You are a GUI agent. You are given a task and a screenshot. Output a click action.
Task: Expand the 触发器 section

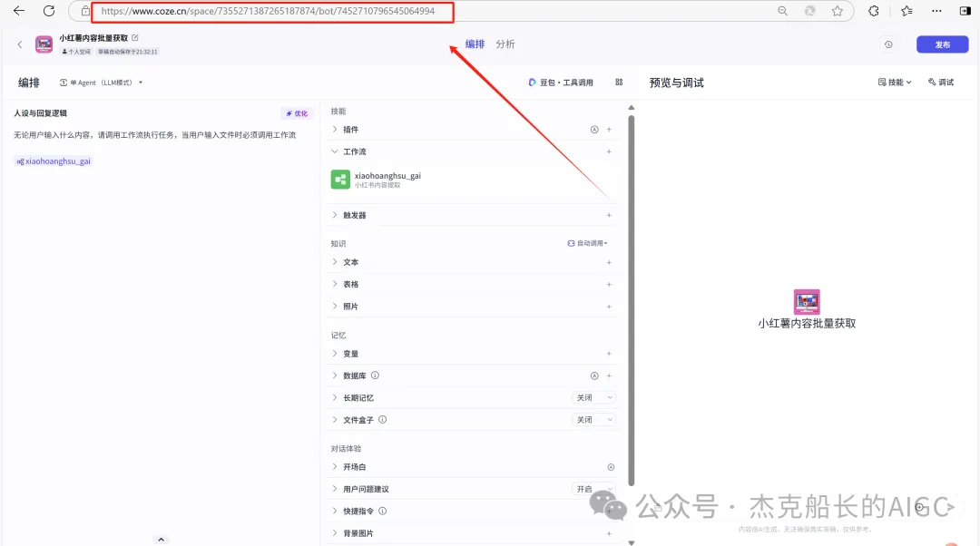[334, 215]
